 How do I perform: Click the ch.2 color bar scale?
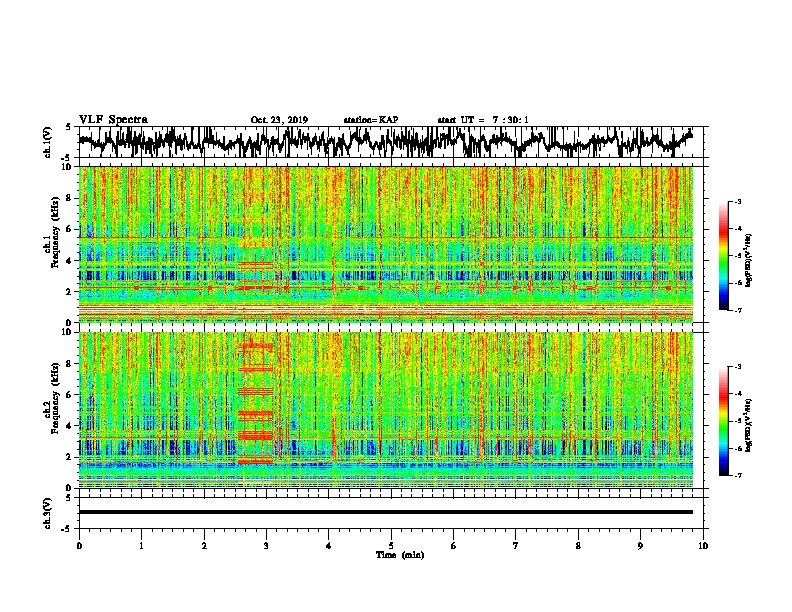pos(723,421)
